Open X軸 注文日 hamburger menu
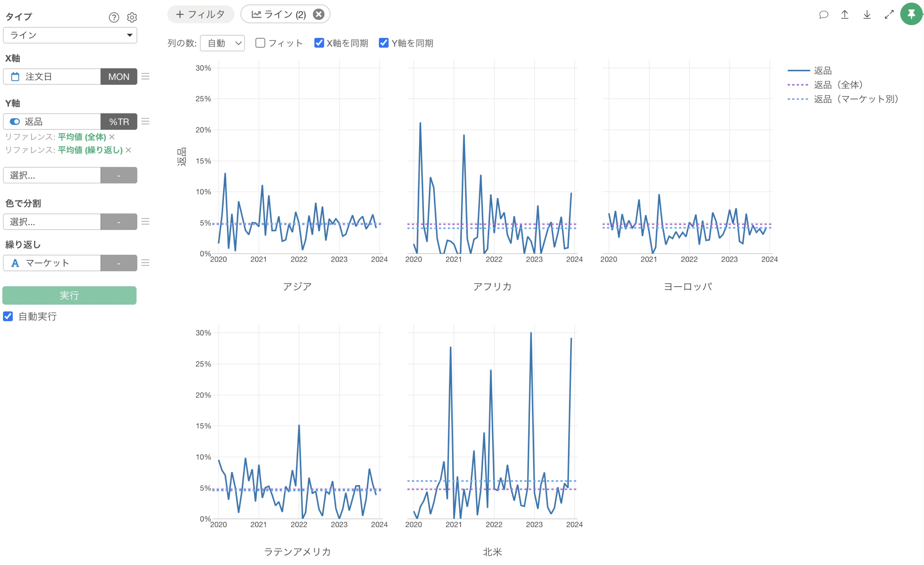Viewport: 924px width, 565px height. [145, 76]
